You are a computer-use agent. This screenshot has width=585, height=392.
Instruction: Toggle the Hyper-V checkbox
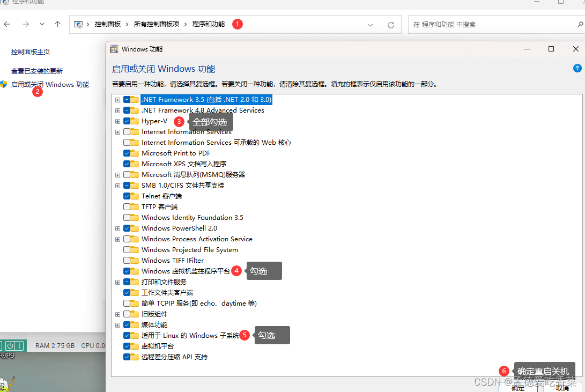tap(127, 121)
